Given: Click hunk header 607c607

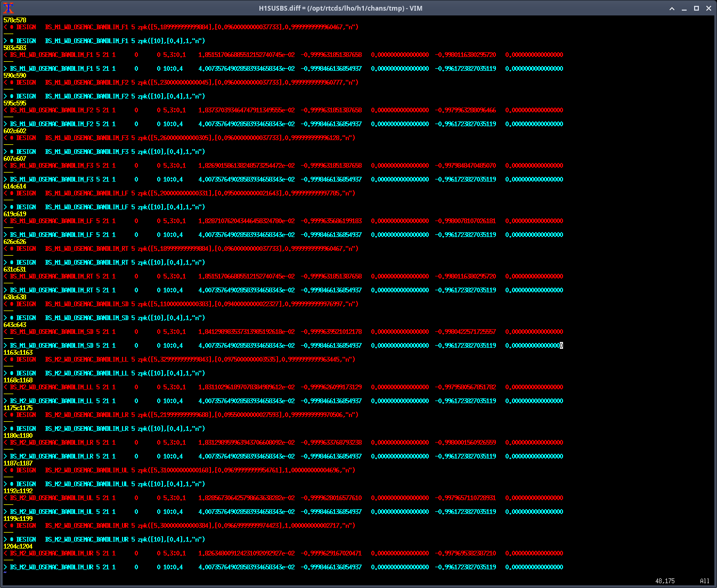Looking at the screenshot, I should click(15, 159).
